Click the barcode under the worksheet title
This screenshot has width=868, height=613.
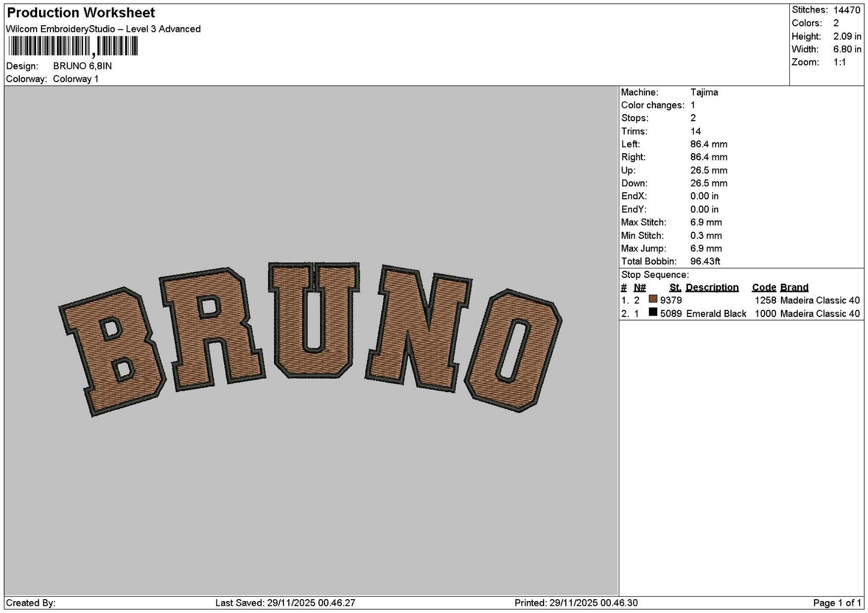tap(73, 46)
